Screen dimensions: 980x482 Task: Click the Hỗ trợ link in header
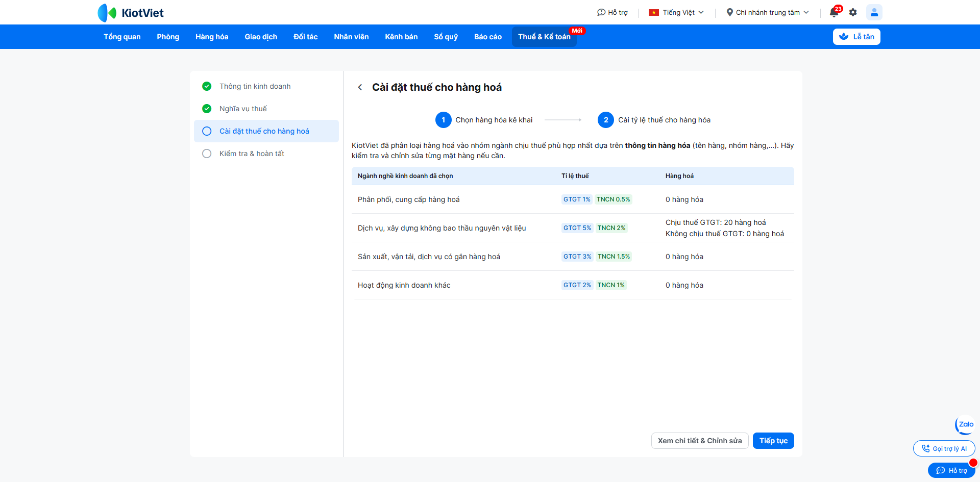pos(612,12)
